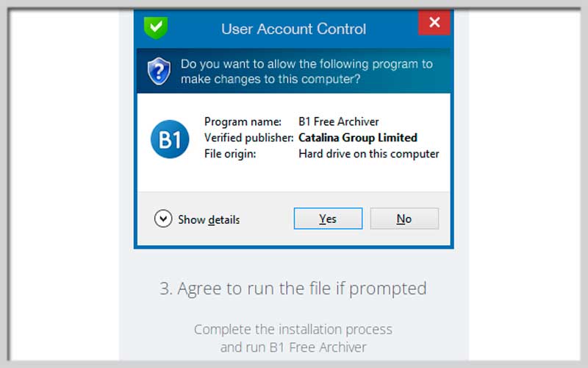The height and width of the screenshot is (368, 588).
Task: Expand the Show details chevron icon
Action: point(163,219)
